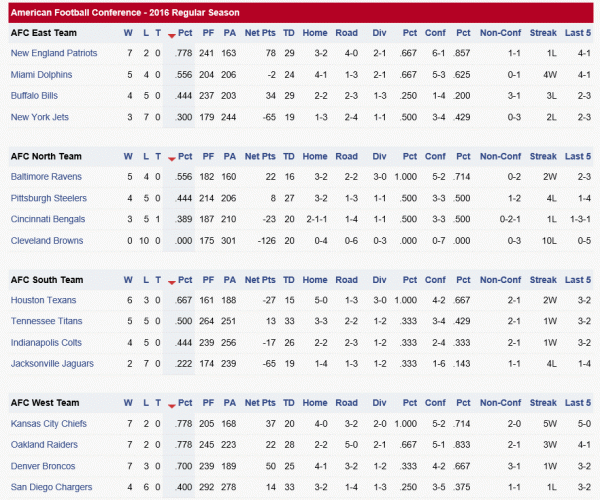600x500 pixels.
Task: Sort AFC South by T column
Action: tap(158, 280)
